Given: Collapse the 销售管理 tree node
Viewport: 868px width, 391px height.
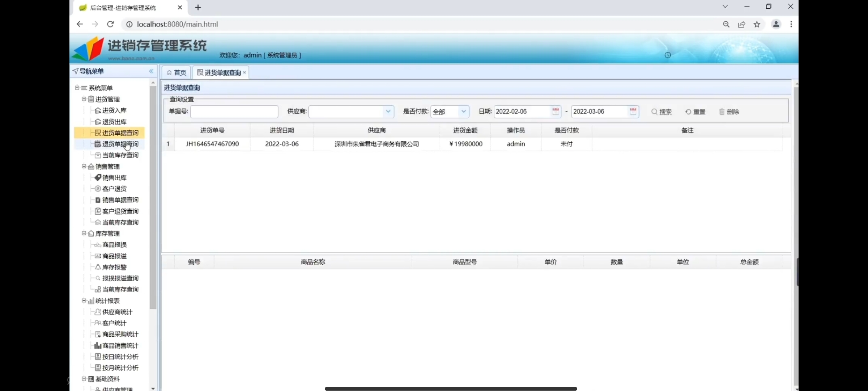Looking at the screenshot, I should pyautogui.click(x=84, y=166).
